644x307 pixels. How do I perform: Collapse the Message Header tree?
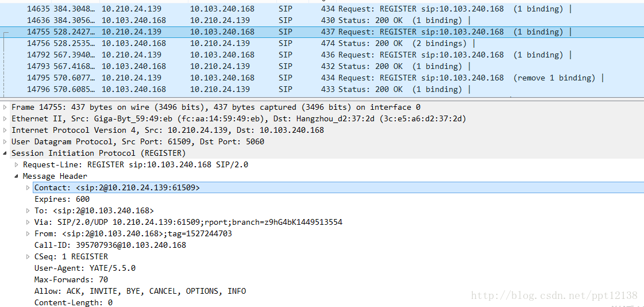17,176
